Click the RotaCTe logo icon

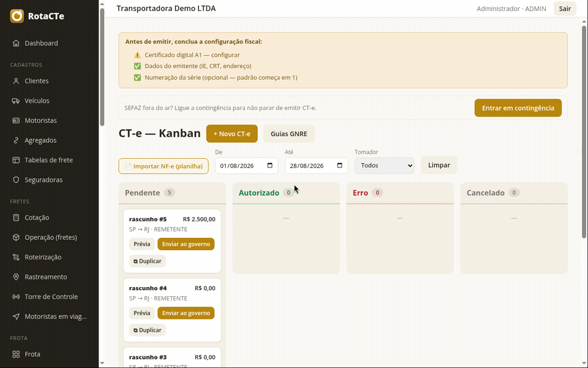(17, 16)
